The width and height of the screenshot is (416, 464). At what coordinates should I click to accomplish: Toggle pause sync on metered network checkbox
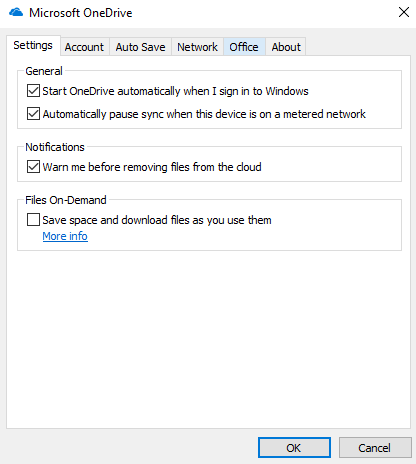(x=33, y=114)
